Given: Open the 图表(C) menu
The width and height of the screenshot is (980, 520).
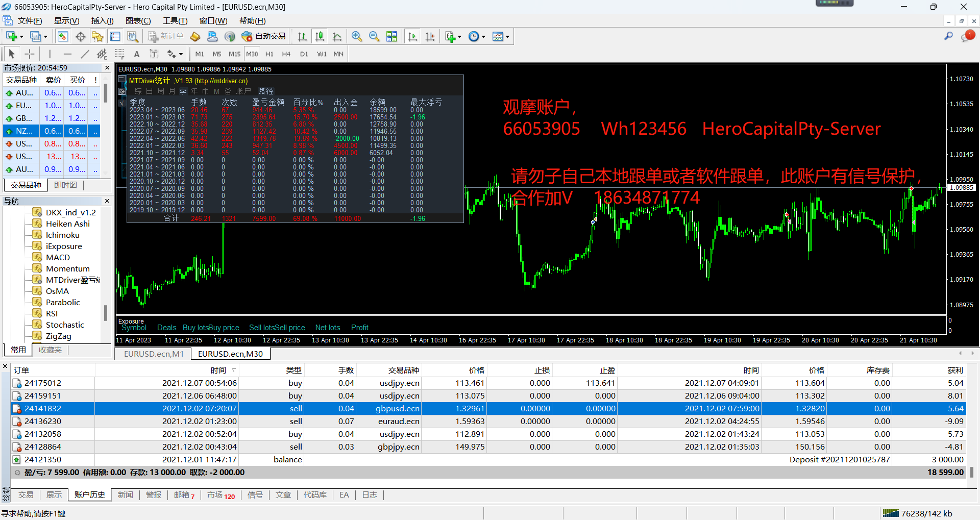Looking at the screenshot, I should (138, 21).
